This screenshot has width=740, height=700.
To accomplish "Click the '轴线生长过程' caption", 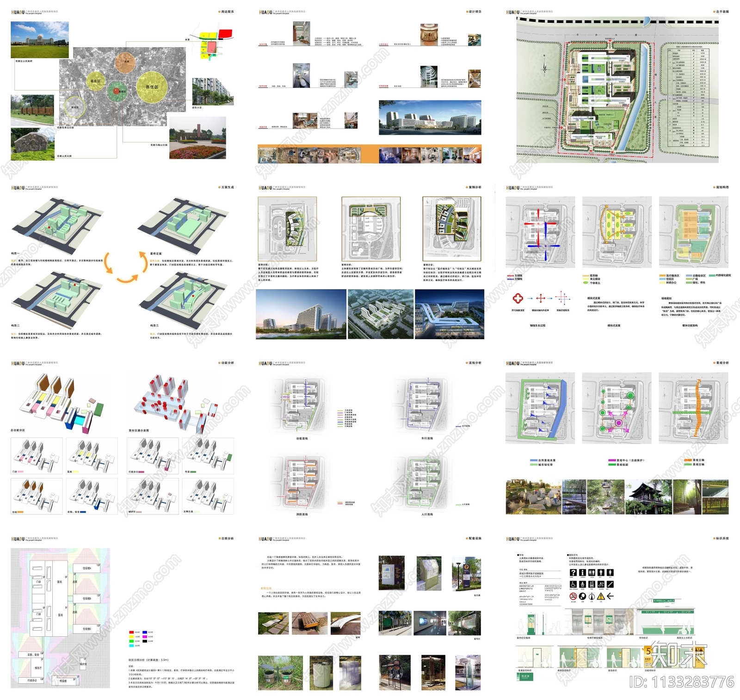I will click(537, 325).
